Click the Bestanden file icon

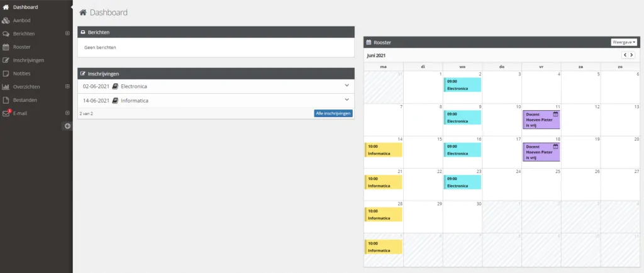pos(6,100)
